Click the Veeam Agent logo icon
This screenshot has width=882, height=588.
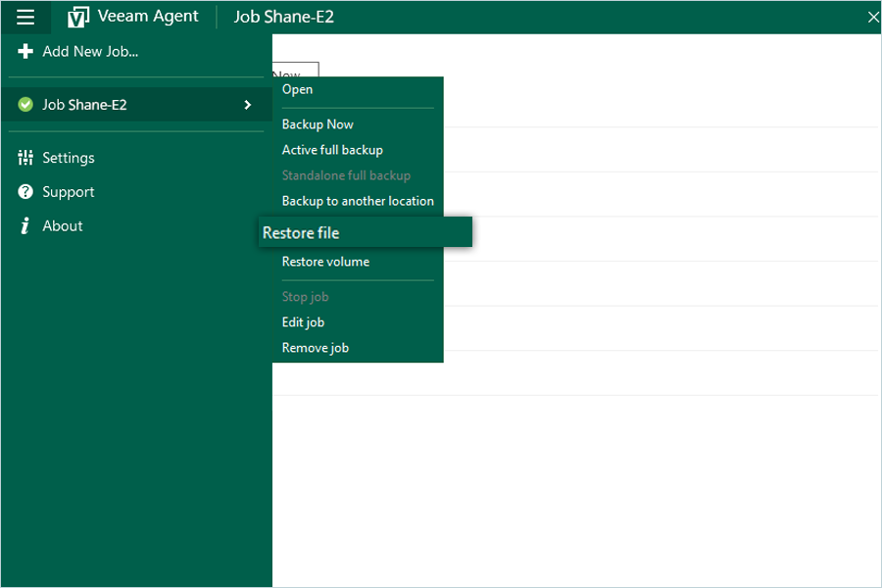[x=77, y=18]
